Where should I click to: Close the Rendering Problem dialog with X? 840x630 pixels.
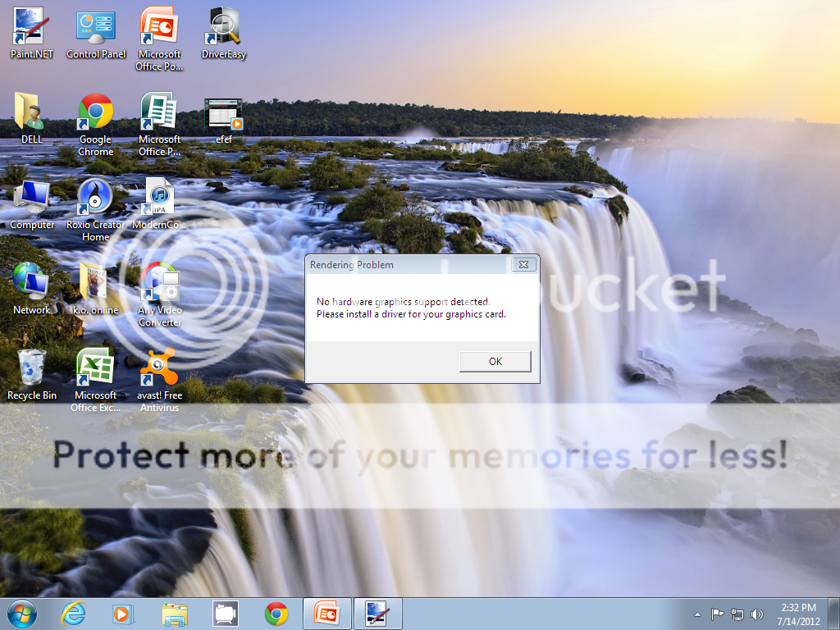tap(524, 264)
